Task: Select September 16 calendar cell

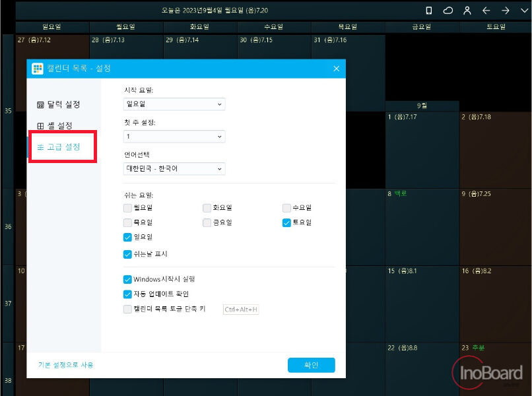Action: tap(496, 304)
